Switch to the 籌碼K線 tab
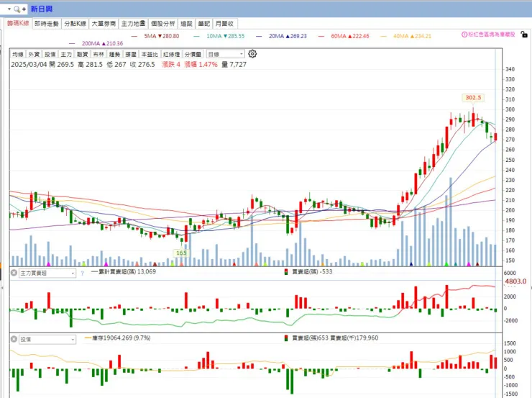The height and width of the screenshot is (398, 532). (x=18, y=24)
